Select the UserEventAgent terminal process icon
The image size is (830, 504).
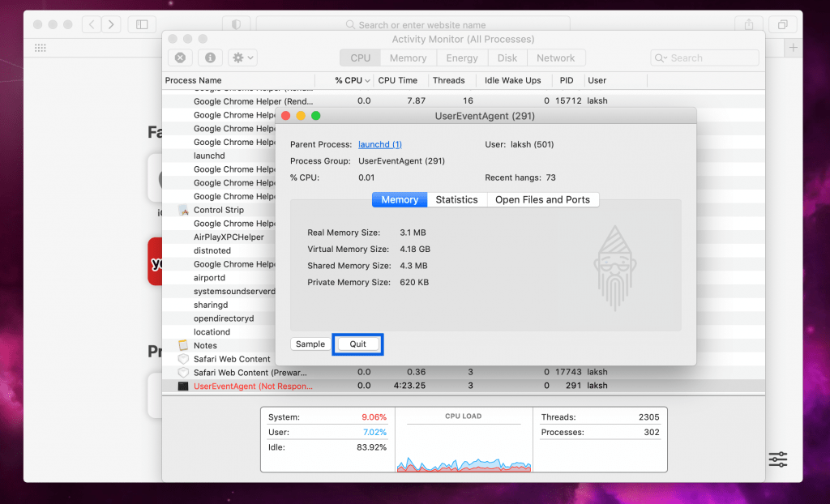point(183,387)
